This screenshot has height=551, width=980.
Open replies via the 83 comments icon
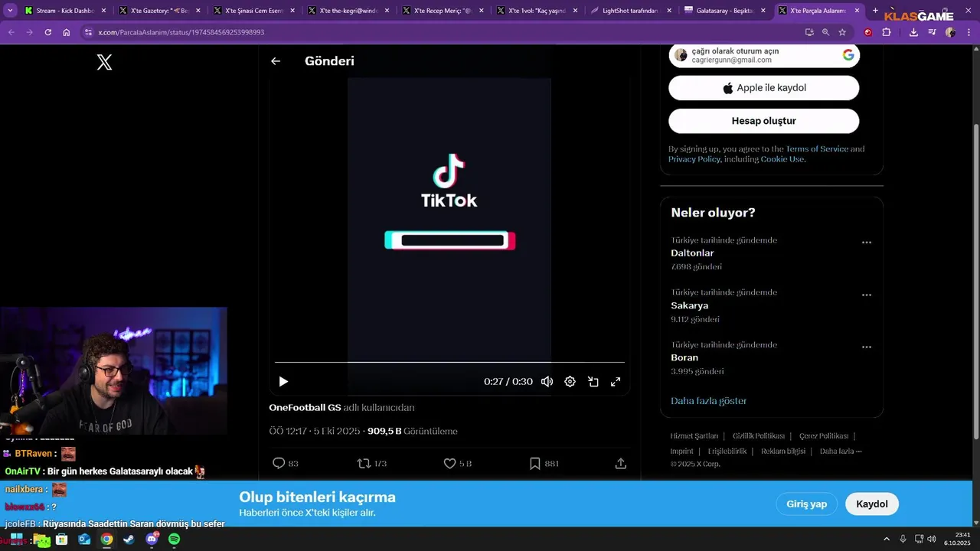(x=286, y=463)
